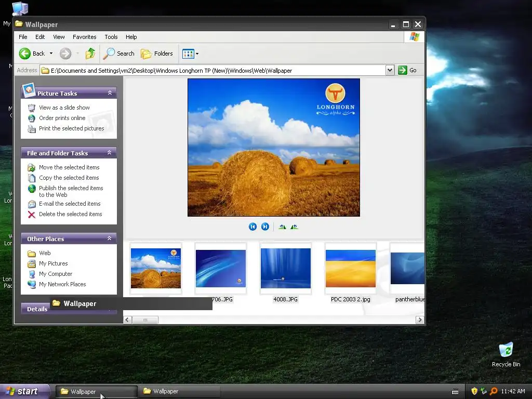This screenshot has width=532, height=399.
Task: Collapse the Other Places panel
Action: (109, 238)
